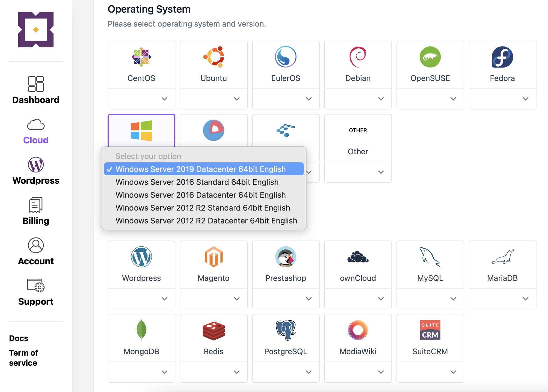Click the Account sidebar label

36,261
